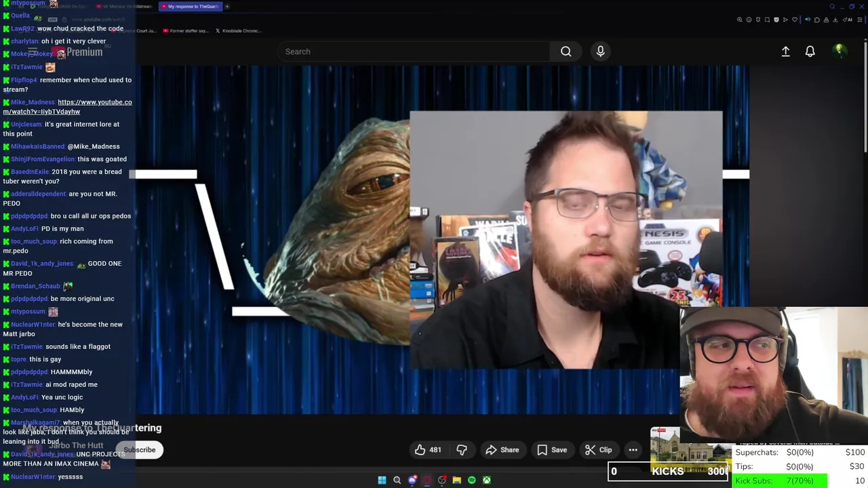Screen dimensions: 868x488
Task: Open Windows Start button in taskbar
Action: pos(382,480)
